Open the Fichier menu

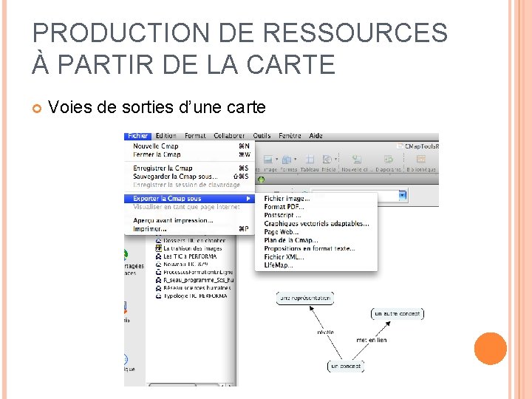pos(137,136)
